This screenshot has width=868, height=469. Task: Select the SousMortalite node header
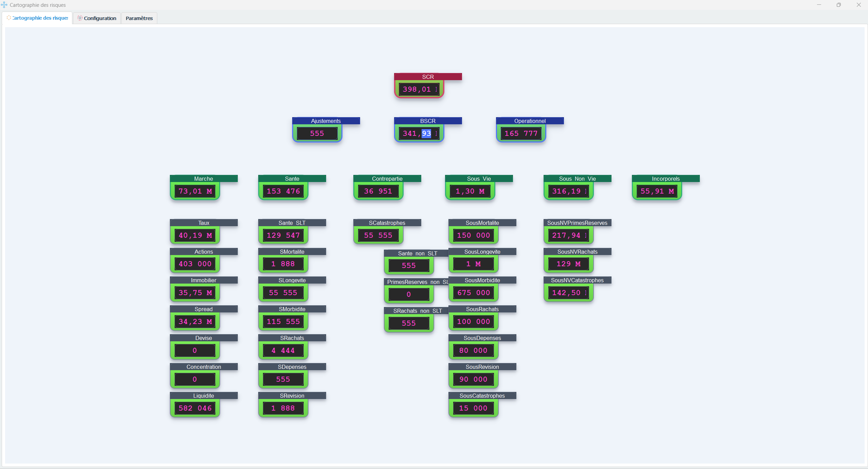[482, 223]
